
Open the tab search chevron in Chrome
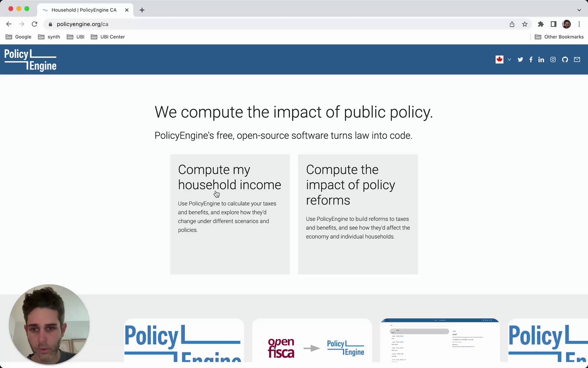click(x=579, y=10)
